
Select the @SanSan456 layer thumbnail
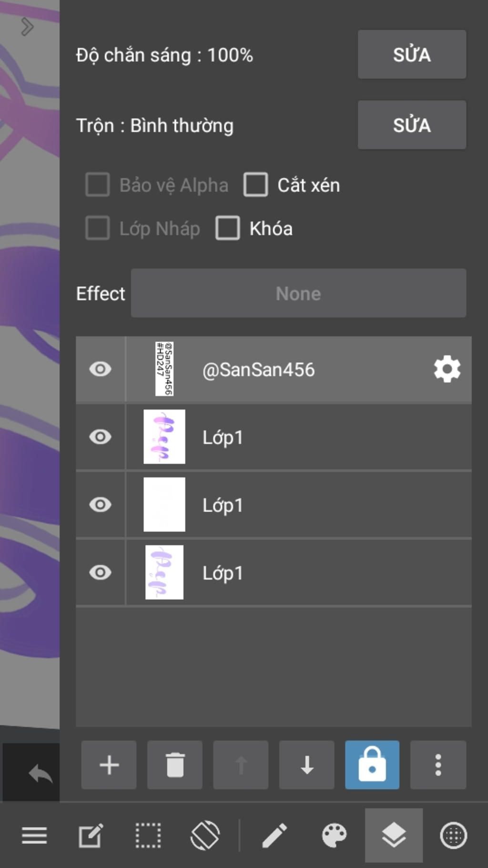[164, 369]
